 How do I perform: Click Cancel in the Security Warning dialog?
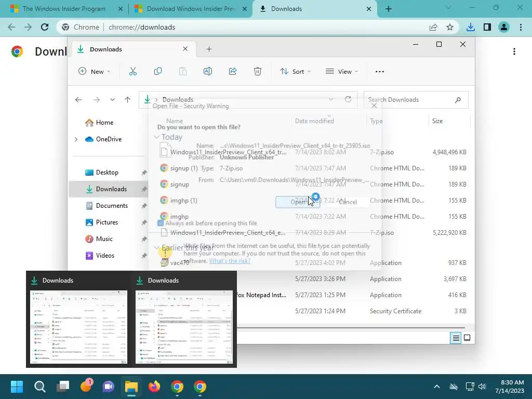coord(348,202)
